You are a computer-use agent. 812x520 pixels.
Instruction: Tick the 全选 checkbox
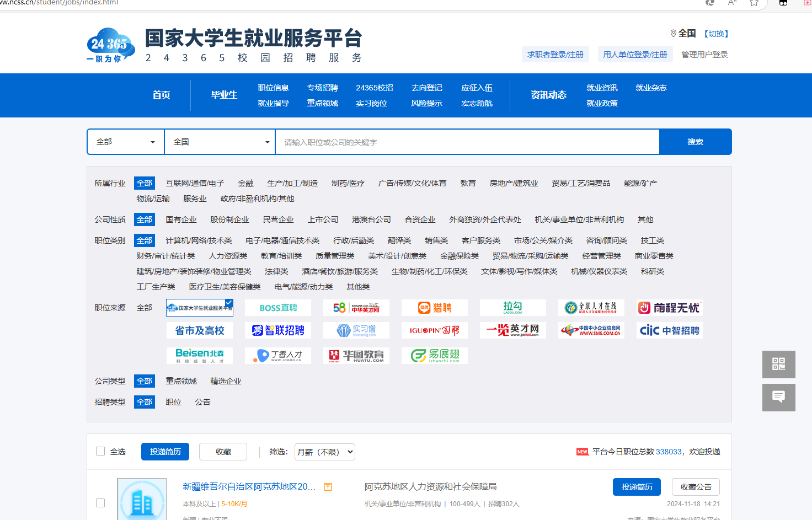(x=100, y=451)
